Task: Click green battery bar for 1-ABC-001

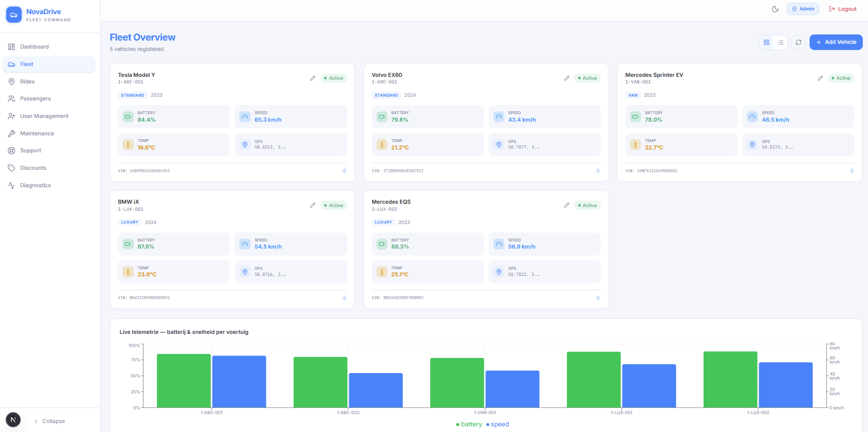Action: click(x=184, y=381)
